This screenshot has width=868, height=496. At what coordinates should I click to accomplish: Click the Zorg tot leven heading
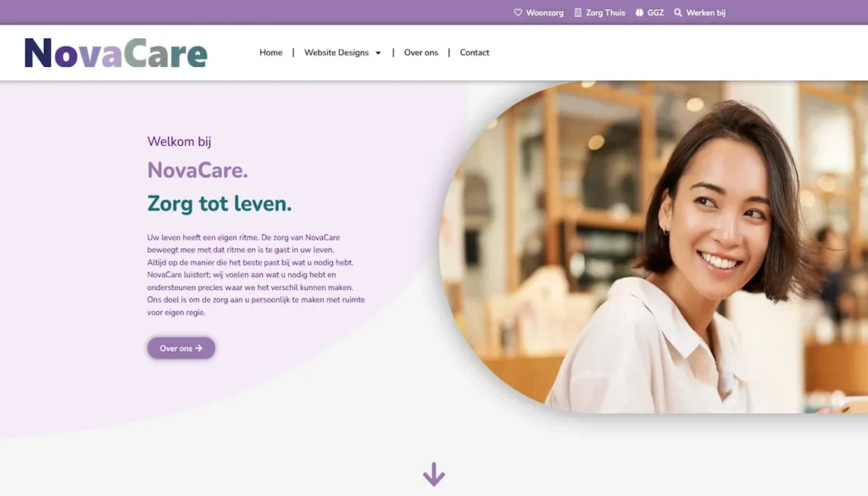click(x=220, y=203)
